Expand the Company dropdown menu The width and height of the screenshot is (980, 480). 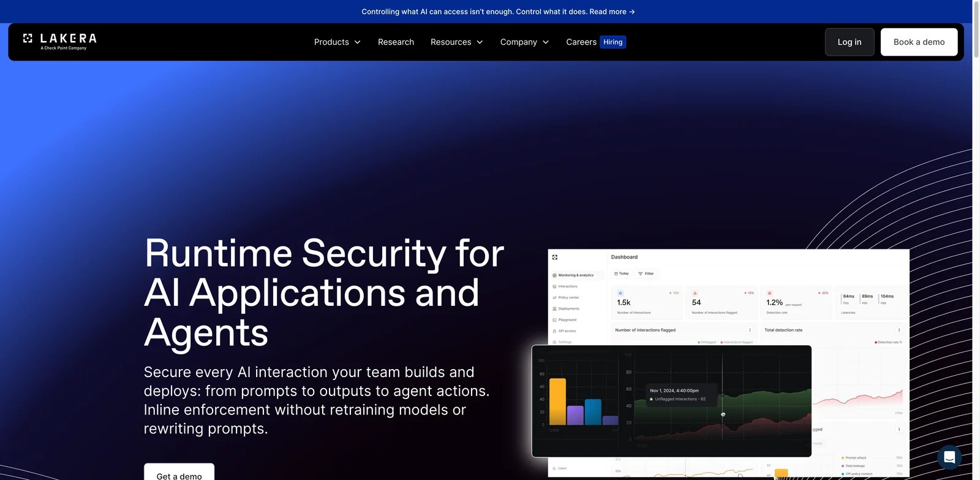525,42
